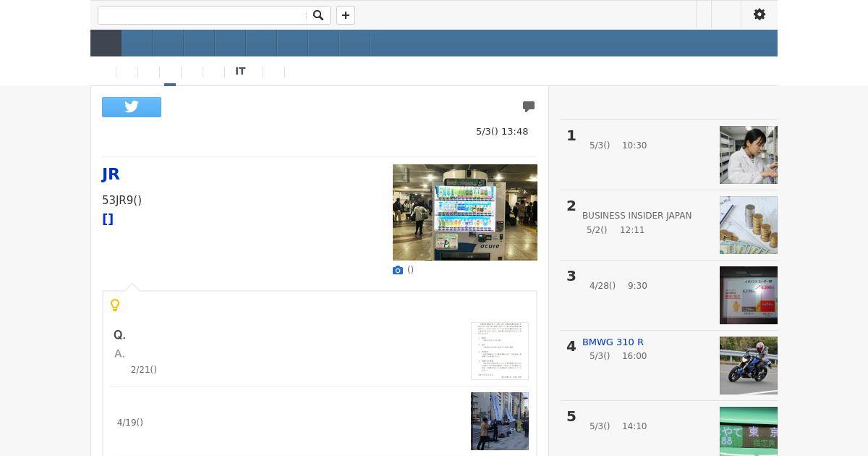Click ranking 3 date 4/28() 9:30
This screenshot has width=868, height=456.
pos(618,286)
